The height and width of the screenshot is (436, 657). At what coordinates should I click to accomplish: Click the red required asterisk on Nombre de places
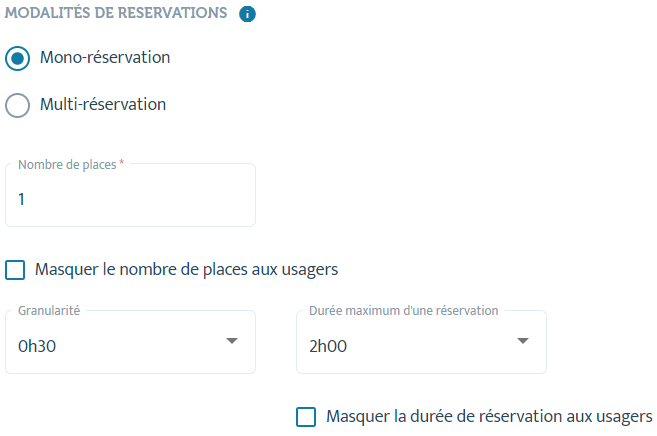tap(122, 162)
